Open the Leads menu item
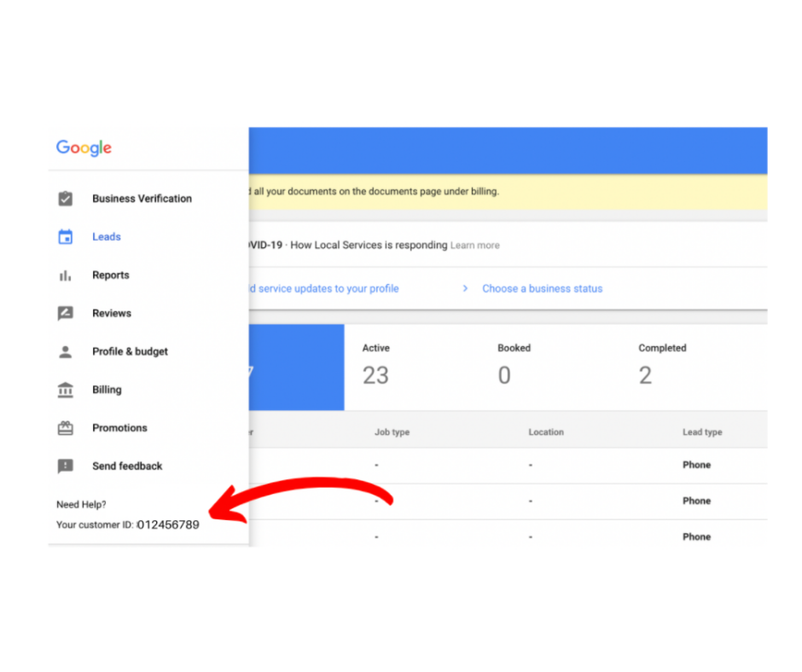The width and height of the screenshot is (802, 672). pos(107,237)
